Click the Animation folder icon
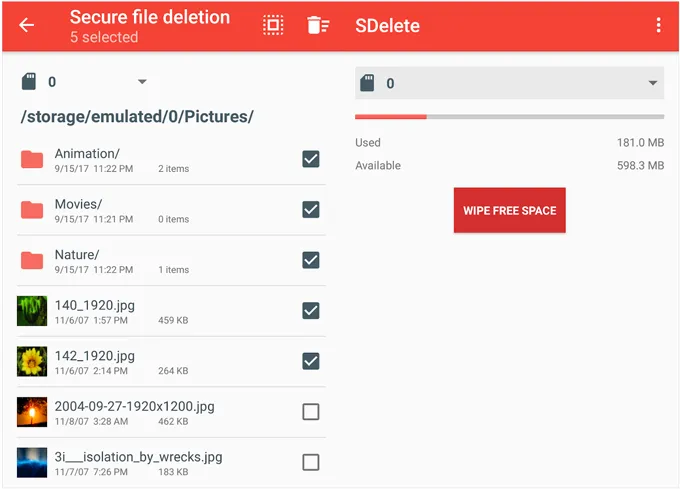Screen dimensions: 680x489 coord(32,159)
